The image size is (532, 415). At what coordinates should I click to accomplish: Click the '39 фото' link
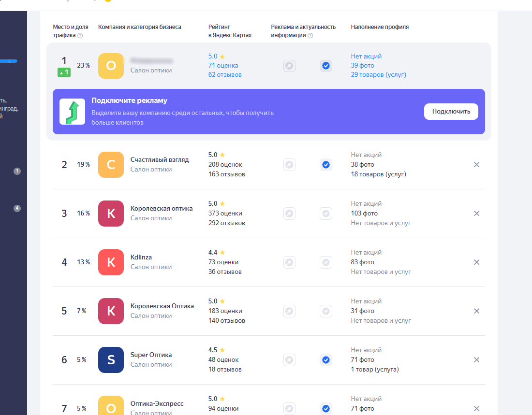click(x=362, y=65)
